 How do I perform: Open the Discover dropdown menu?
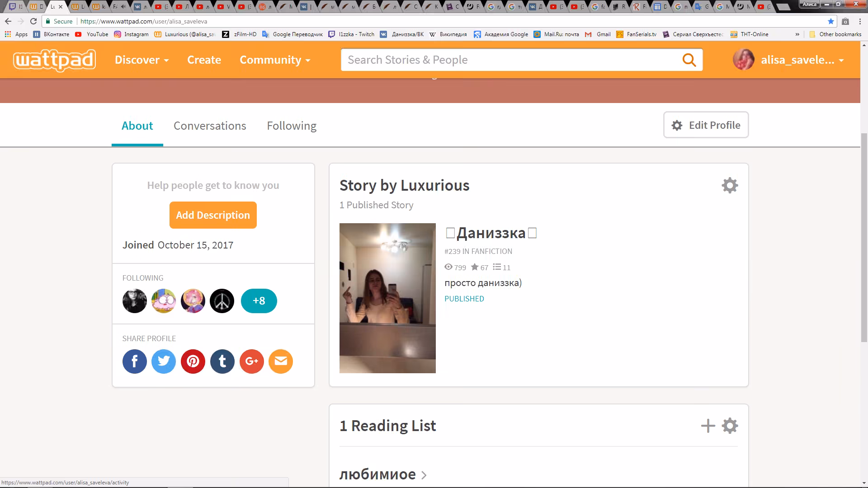coord(142,60)
